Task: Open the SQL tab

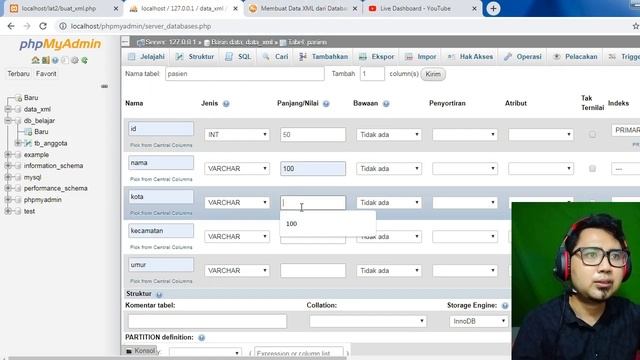Action: click(238, 57)
